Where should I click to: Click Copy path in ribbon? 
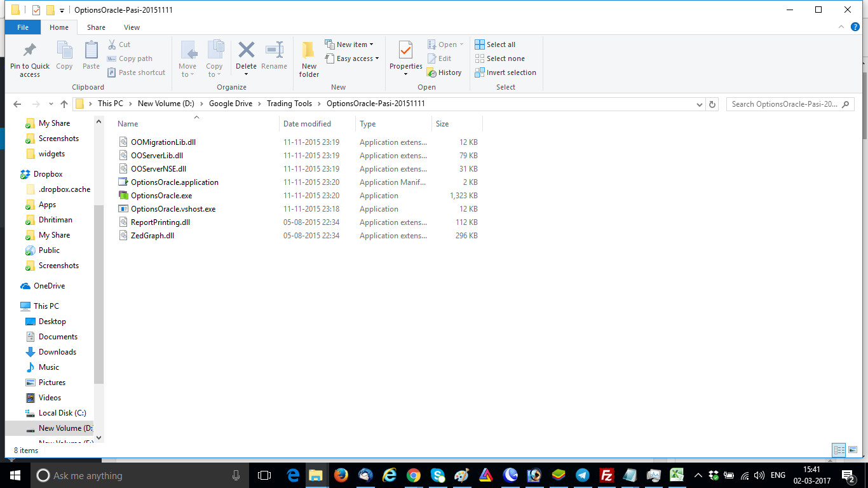tap(130, 58)
